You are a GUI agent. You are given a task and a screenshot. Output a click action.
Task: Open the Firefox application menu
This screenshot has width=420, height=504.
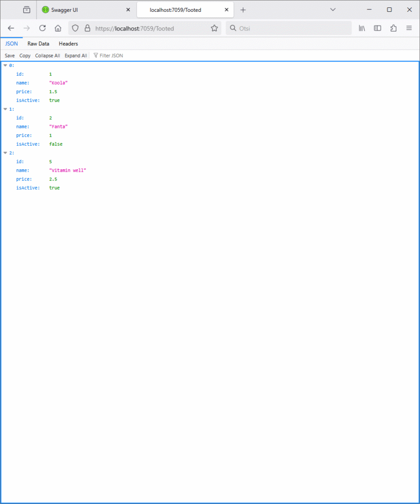(x=409, y=29)
